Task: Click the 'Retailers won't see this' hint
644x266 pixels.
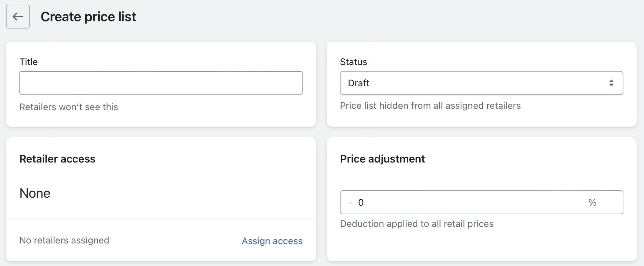Action: pos(69,107)
